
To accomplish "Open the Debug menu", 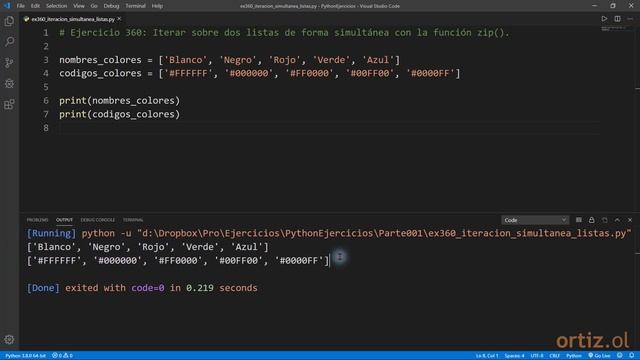I will tap(111, 6).
